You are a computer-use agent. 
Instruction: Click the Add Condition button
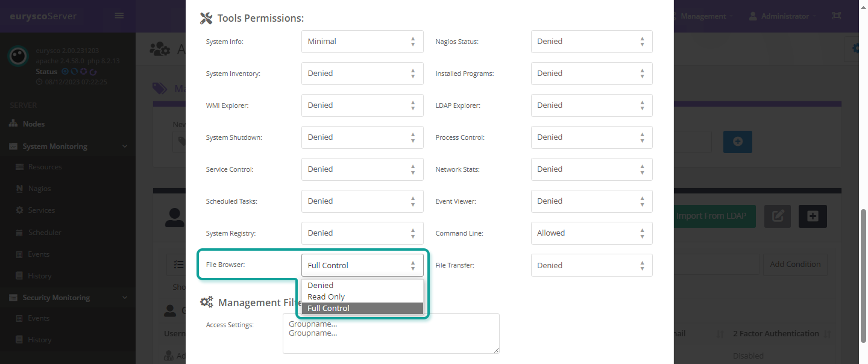tap(794, 265)
